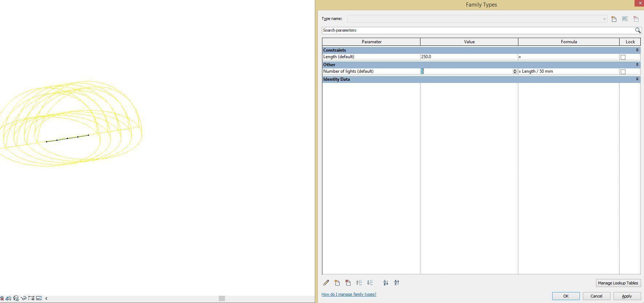Click the Lock column header
The image size is (644, 303).
[x=630, y=42]
